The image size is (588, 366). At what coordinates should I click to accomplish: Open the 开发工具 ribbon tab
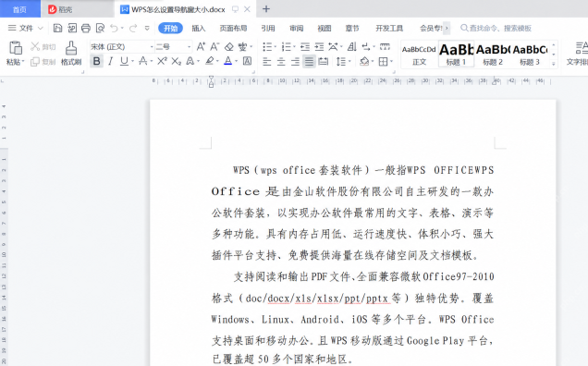click(x=389, y=28)
